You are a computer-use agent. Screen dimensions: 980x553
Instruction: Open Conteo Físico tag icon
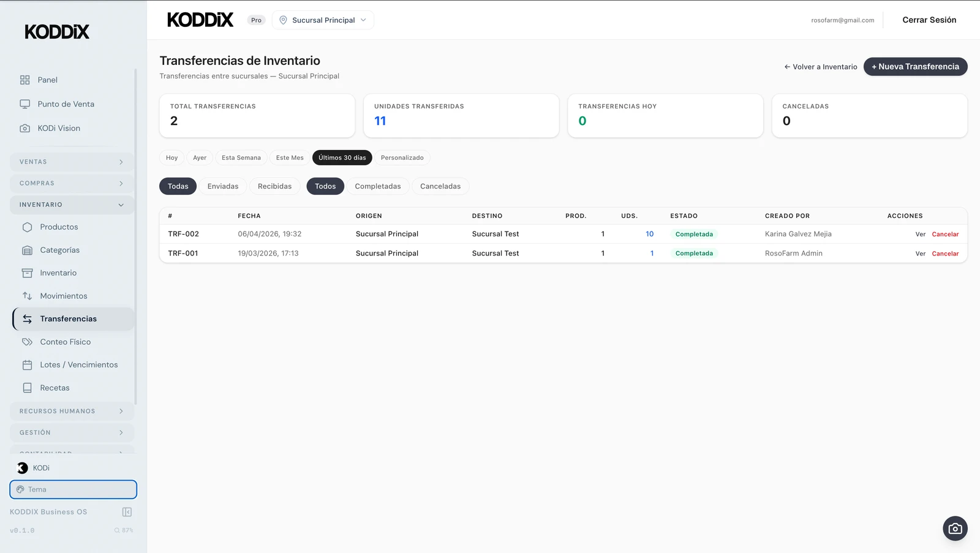pos(28,342)
